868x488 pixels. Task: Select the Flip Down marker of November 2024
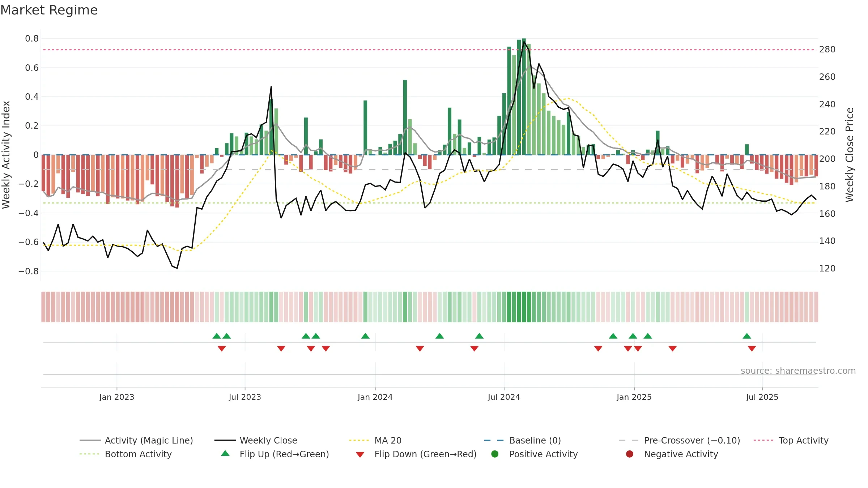click(598, 348)
